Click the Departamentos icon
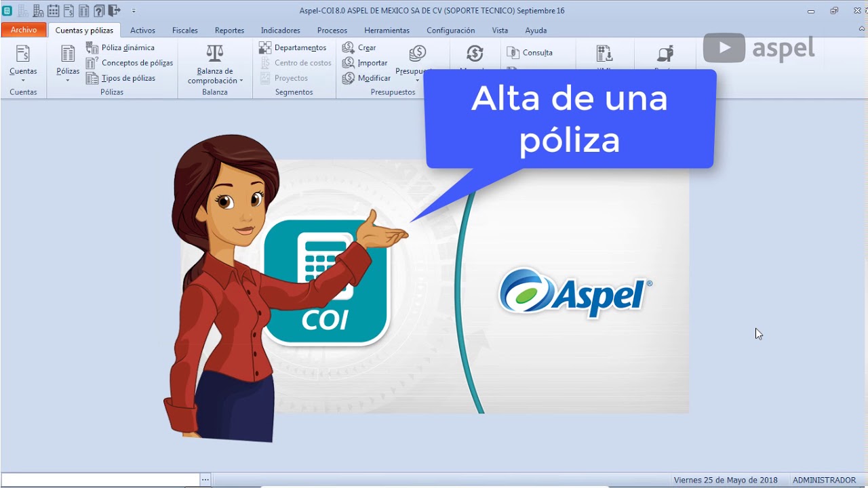 click(265, 47)
